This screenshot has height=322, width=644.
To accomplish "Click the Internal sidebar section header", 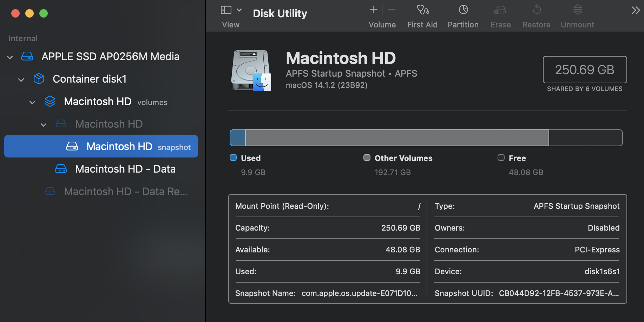I will click(23, 38).
